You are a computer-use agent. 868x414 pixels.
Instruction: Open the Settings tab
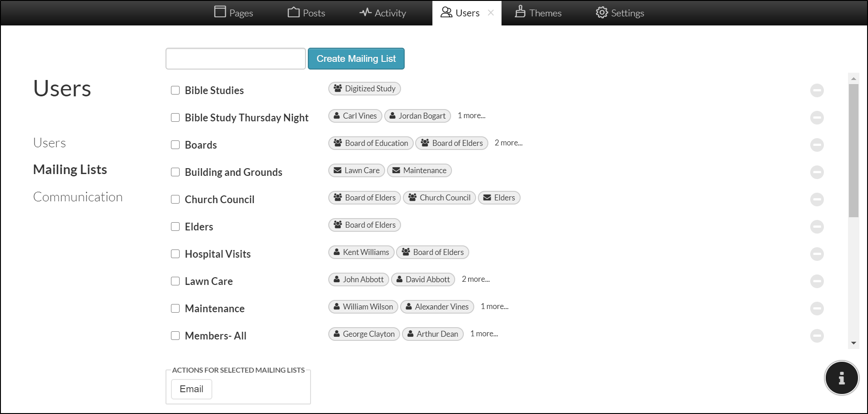[x=620, y=13]
